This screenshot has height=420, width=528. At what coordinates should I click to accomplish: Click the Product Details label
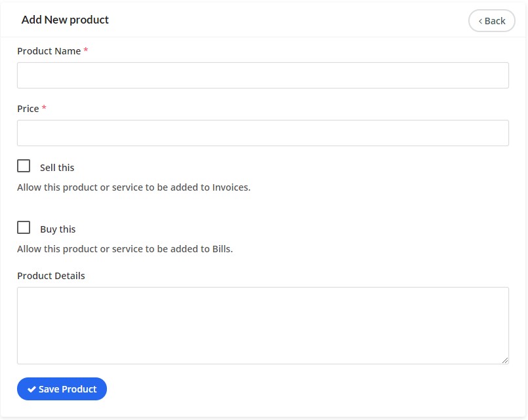click(x=51, y=276)
